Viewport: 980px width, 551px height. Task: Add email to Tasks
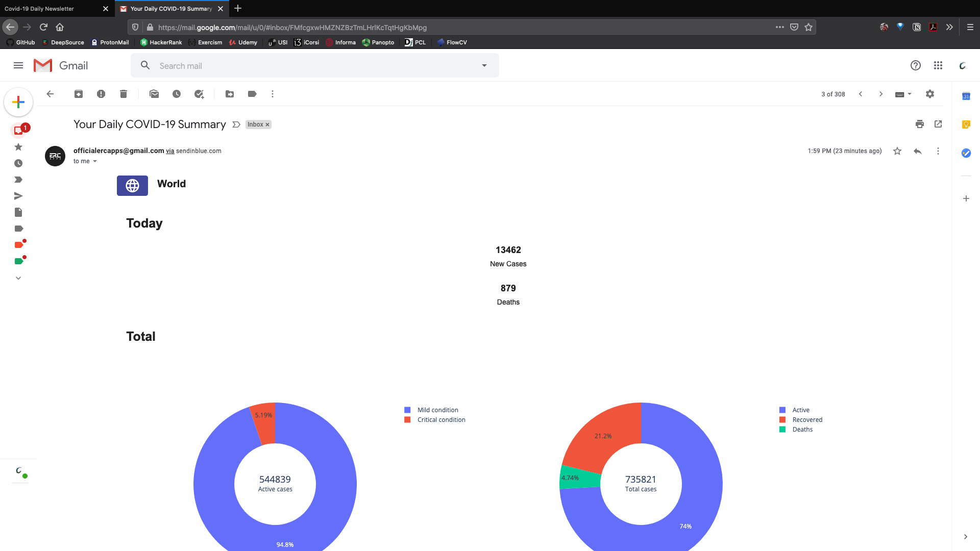199,94
